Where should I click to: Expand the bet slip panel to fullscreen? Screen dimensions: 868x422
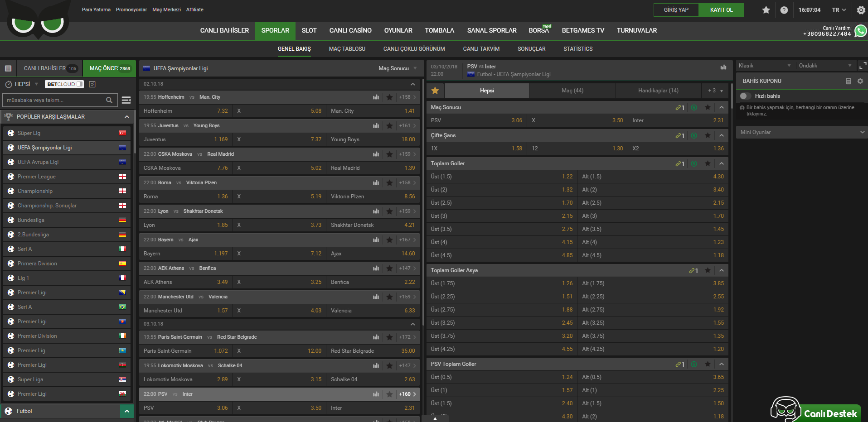click(863, 66)
